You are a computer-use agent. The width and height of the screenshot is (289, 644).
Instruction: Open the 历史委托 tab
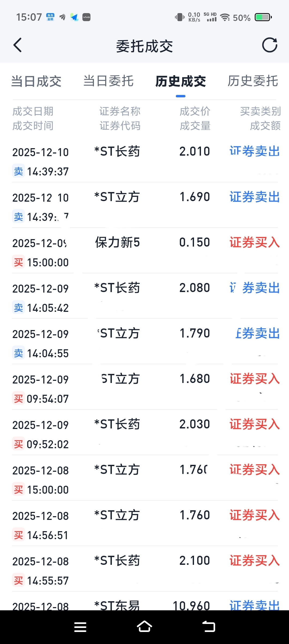coord(253,81)
